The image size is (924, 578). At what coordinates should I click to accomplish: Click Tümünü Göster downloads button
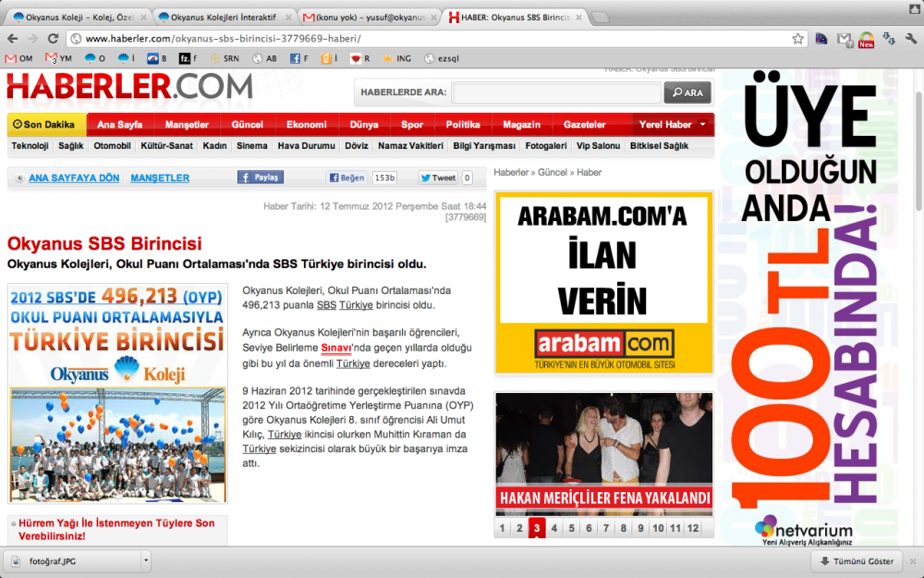point(857,561)
